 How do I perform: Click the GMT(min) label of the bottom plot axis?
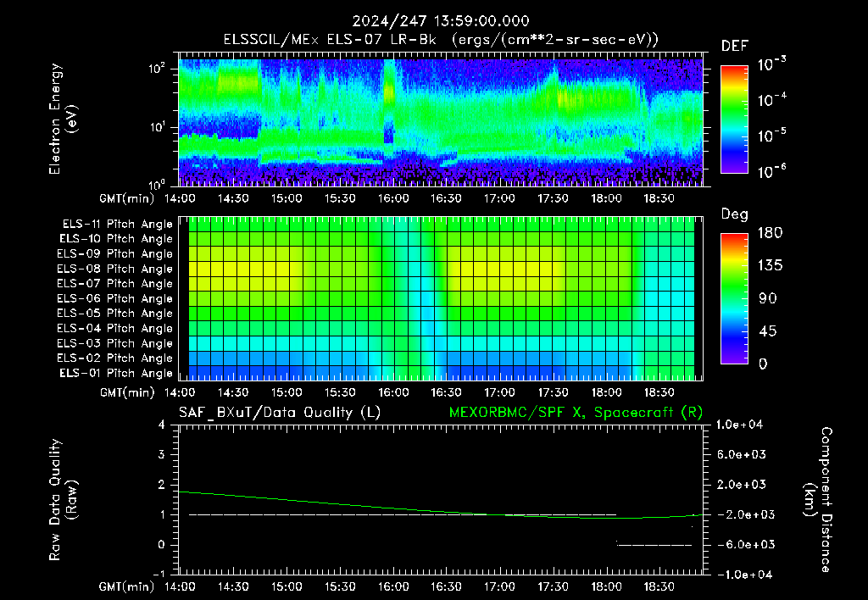[127, 586]
